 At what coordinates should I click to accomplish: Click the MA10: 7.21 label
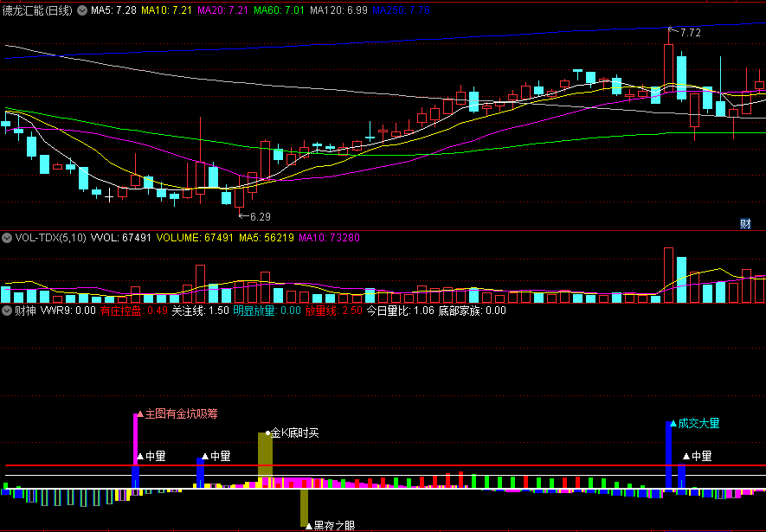click(166, 10)
